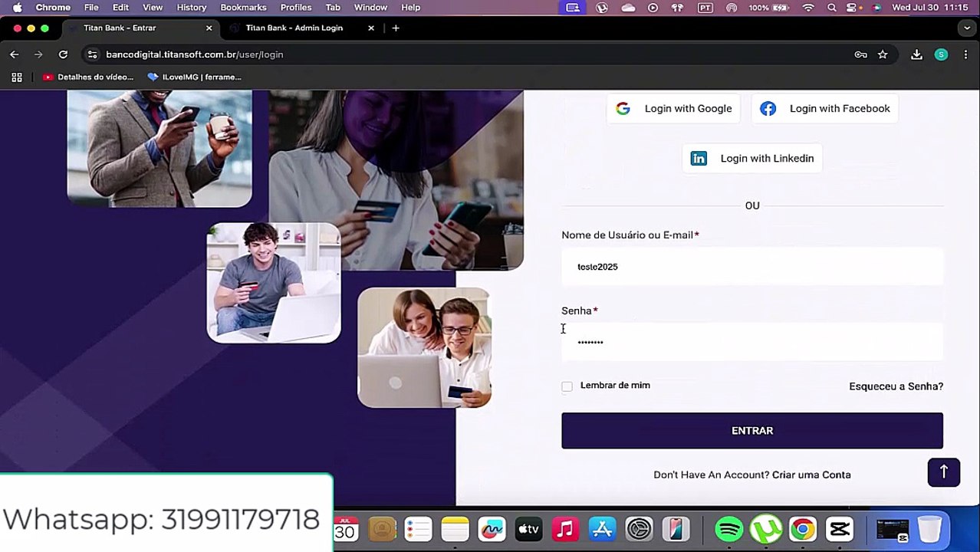The width and height of the screenshot is (980, 552).
Task: Open the Chrome menu in menu bar
Action: (x=53, y=8)
